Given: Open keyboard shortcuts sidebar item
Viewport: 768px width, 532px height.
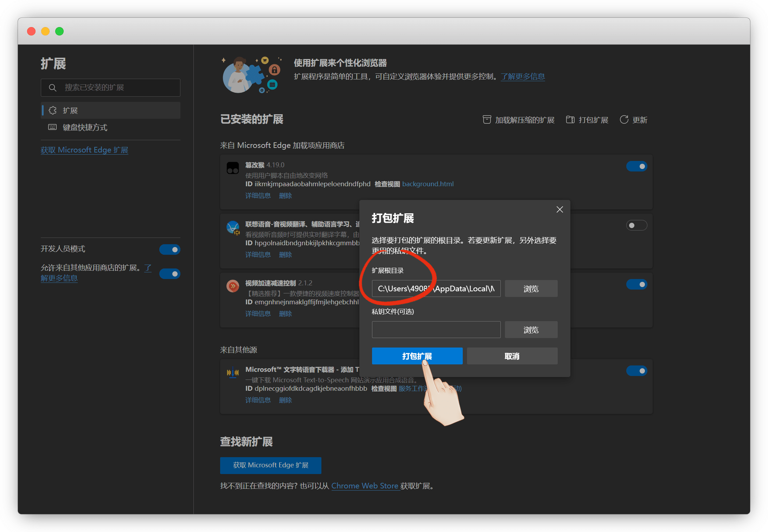Looking at the screenshot, I should tap(85, 128).
